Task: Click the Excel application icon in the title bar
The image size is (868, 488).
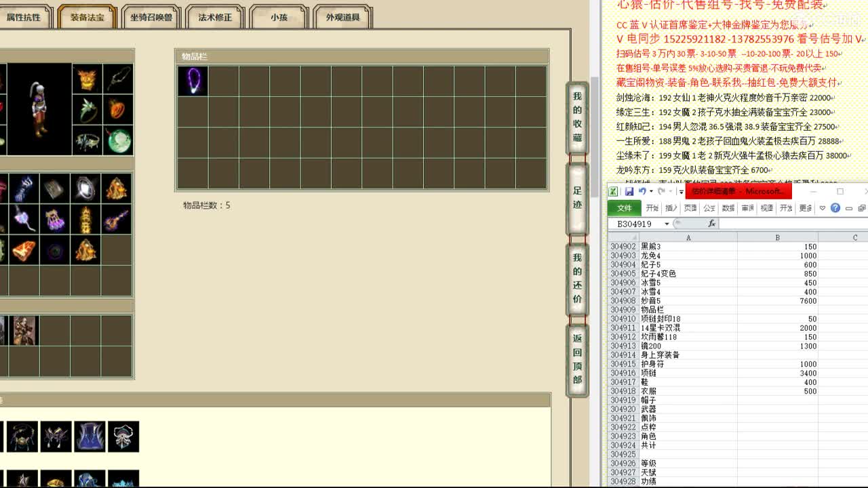Action: point(613,190)
